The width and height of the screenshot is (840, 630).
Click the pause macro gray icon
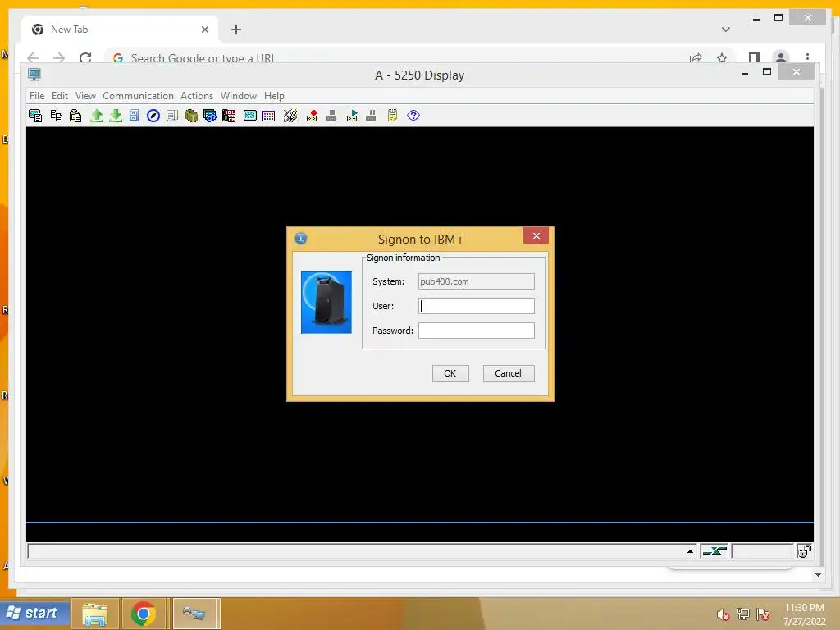coord(371,116)
